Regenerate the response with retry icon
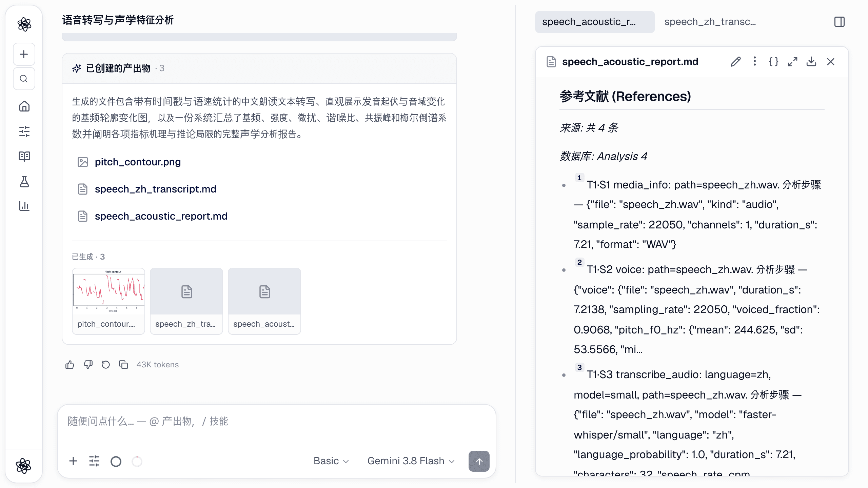 [x=106, y=365]
